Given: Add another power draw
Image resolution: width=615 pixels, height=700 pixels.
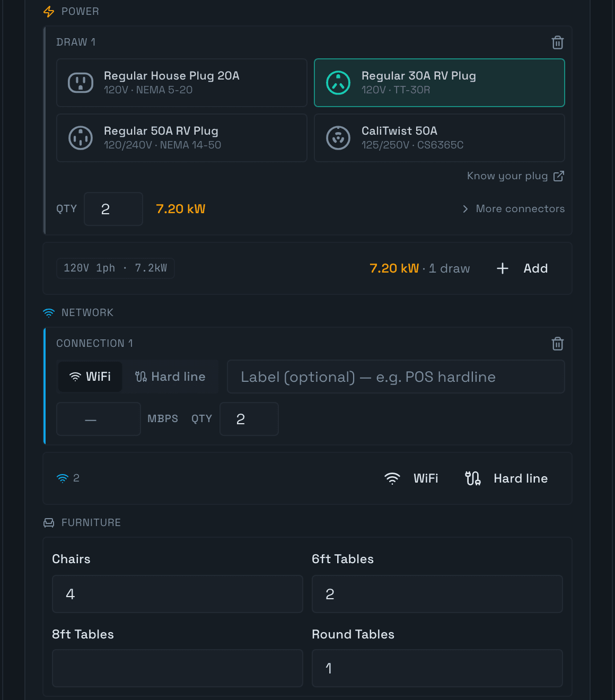Looking at the screenshot, I should 522,268.
